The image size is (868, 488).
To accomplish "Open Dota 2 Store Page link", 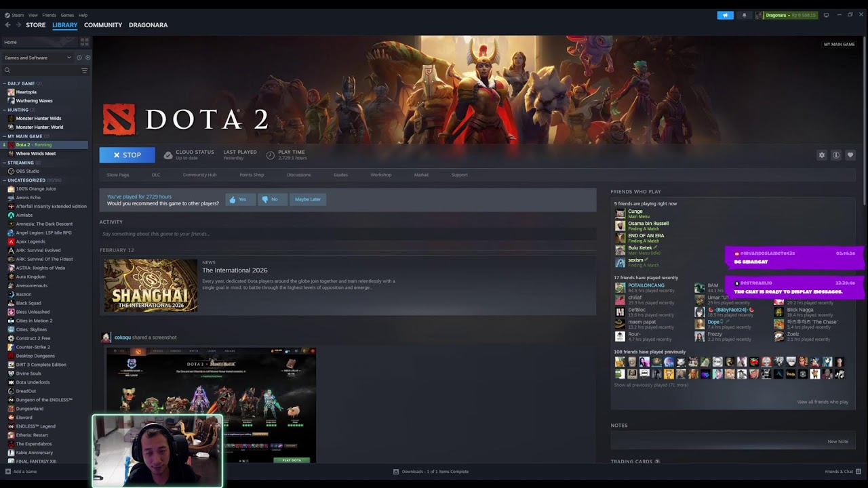I will pos(117,175).
